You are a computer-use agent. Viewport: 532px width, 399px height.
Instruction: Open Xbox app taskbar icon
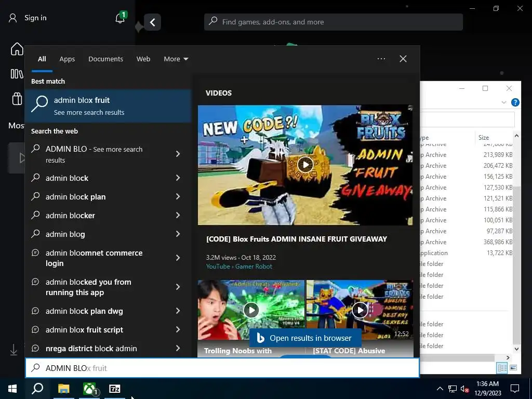click(89, 389)
